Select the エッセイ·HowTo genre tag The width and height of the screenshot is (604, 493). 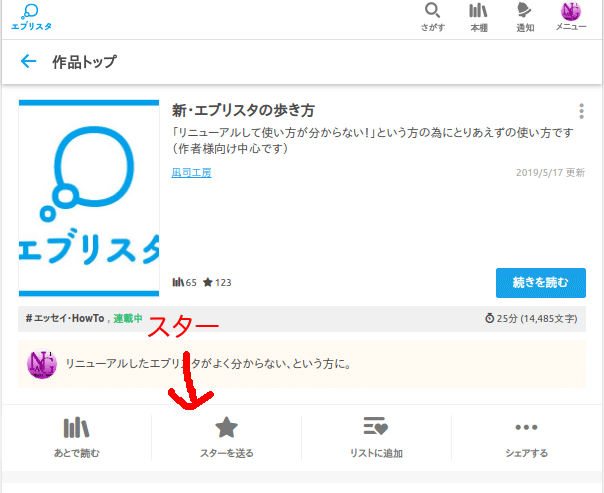pyautogui.click(x=65, y=319)
